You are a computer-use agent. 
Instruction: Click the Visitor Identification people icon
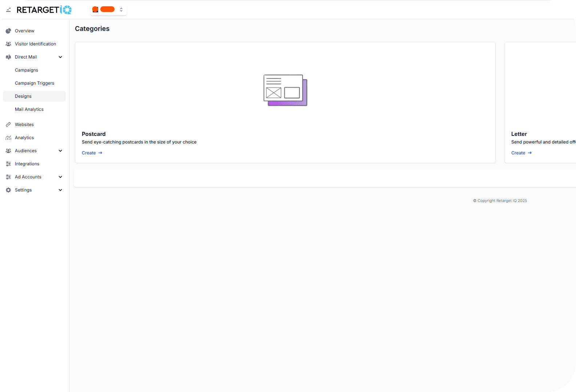click(8, 44)
